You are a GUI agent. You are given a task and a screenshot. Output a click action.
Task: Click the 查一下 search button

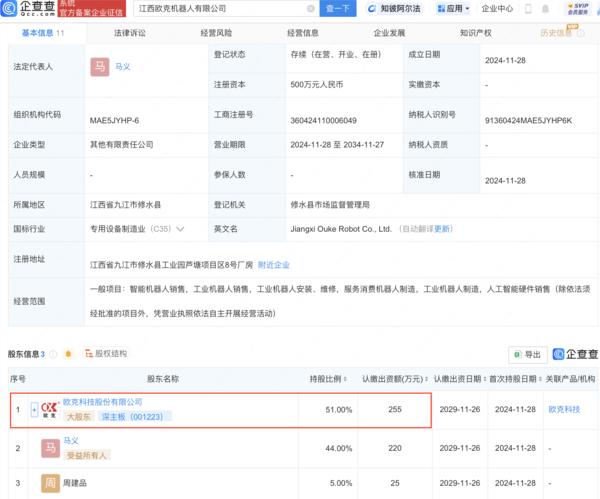point(338,8)
